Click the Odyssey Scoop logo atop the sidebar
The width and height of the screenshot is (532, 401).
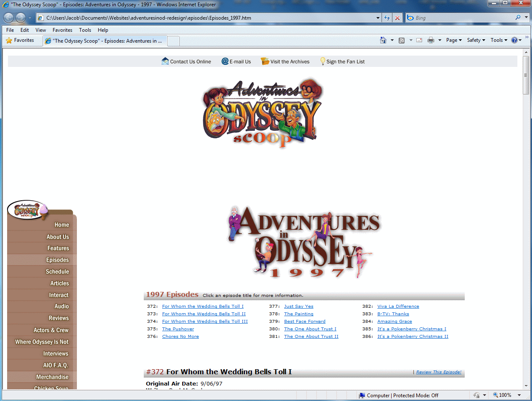(x=28, y=210)
